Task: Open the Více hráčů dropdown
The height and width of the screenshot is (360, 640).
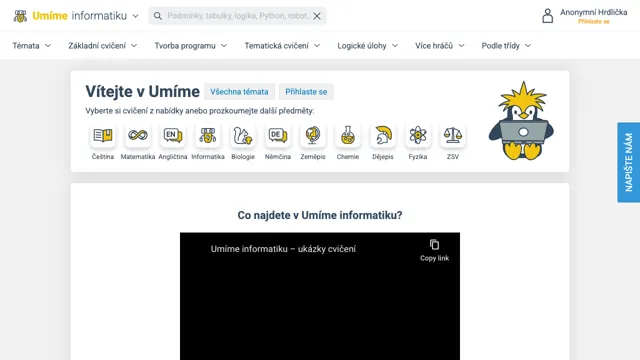Action: coord(440,46)
